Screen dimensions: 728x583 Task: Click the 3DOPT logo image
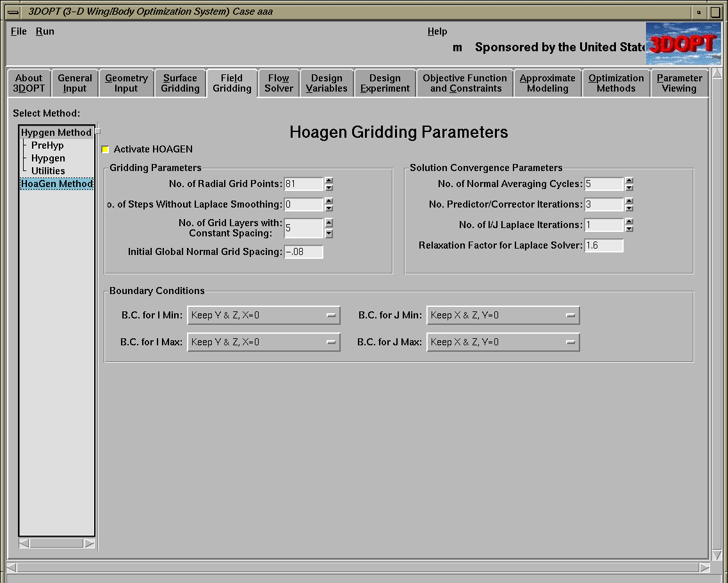683,44
